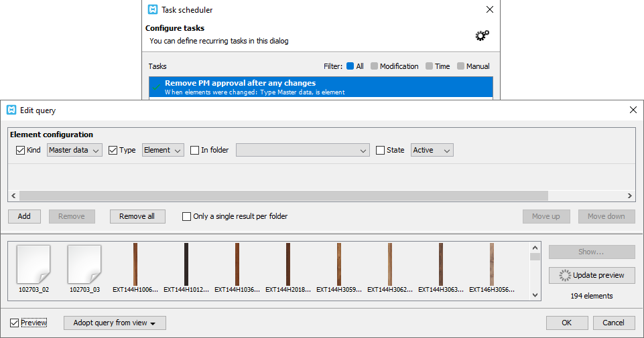Open the Master data dropdown
The image size is (644, 338).
pos(74,150)
